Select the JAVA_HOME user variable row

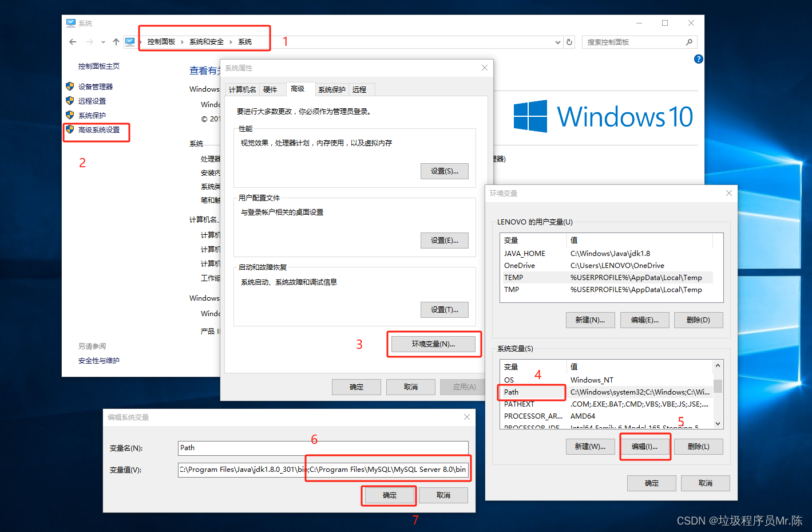point(607,254)
